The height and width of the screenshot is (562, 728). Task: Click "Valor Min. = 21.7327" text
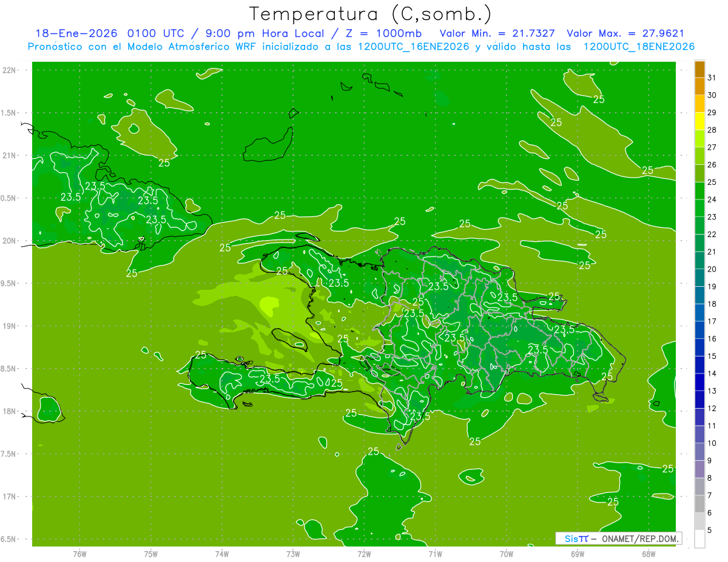point(497,33)
